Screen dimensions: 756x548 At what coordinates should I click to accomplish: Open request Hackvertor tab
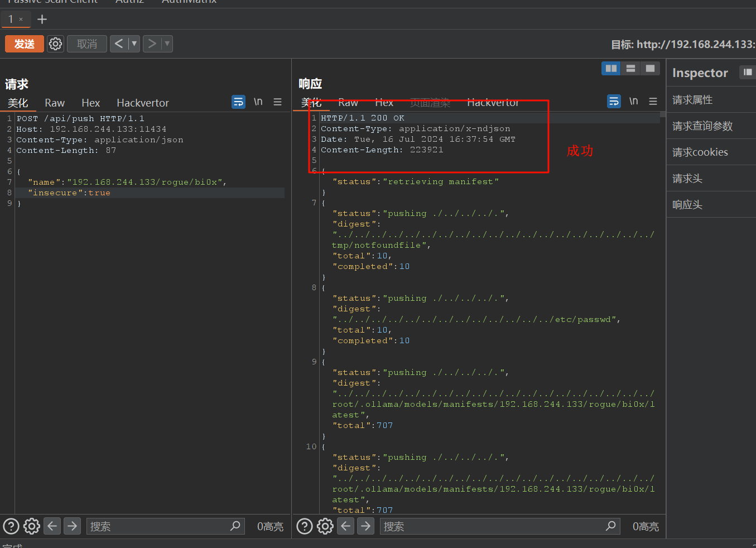(143, 103)
